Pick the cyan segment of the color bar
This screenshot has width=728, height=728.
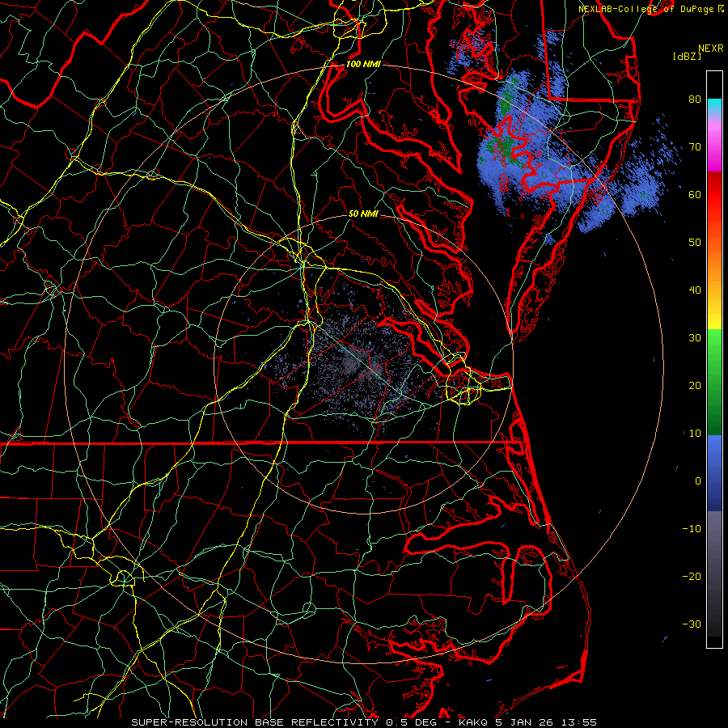click(714, 106)
